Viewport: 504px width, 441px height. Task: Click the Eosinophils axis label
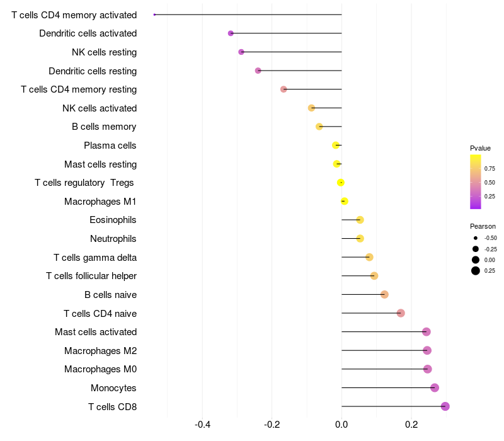pos(113,220)
